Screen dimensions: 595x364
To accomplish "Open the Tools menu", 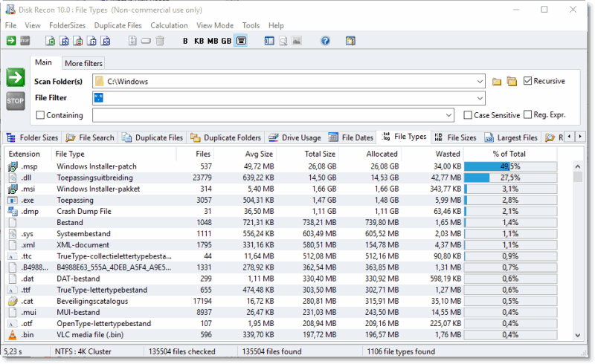I will pos(251,25).
